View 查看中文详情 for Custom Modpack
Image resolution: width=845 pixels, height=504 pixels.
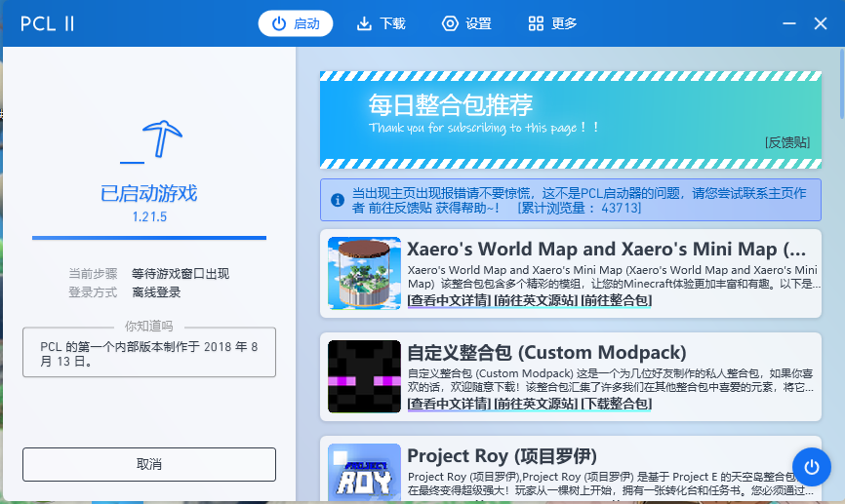coord(450,404)
